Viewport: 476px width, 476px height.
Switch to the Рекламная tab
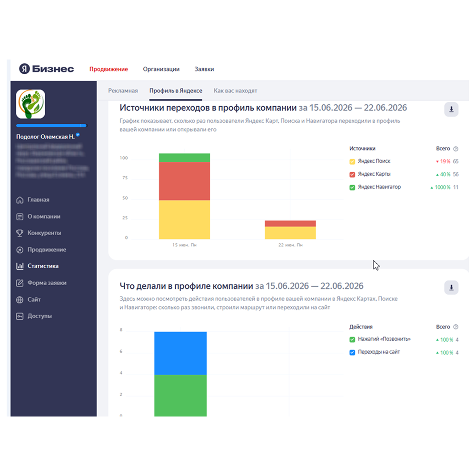tap(123, 90)
